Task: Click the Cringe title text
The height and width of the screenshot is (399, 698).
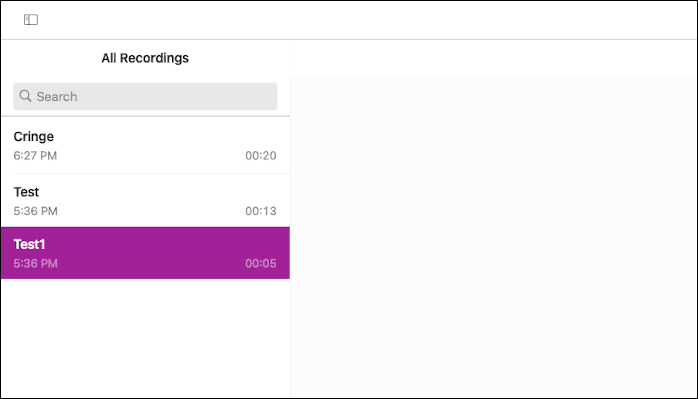Action: (33, 136)
